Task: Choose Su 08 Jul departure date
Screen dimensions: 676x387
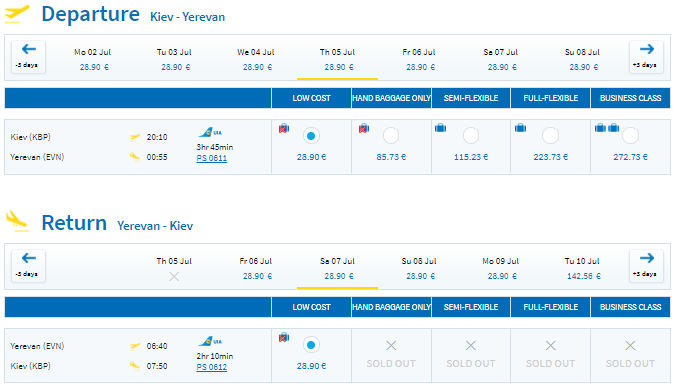Action: (582, 59)
